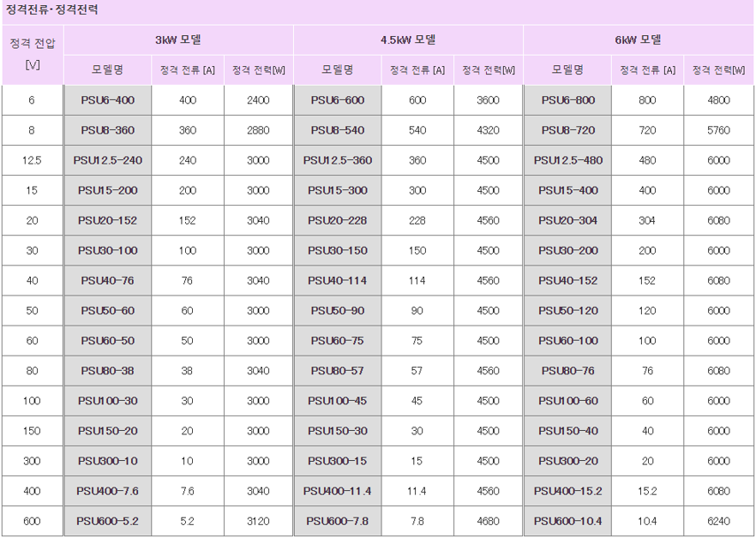This screenshot has height=538, width=756.
Task: Select the 6kW 모델 header cell
Action: 639,40
